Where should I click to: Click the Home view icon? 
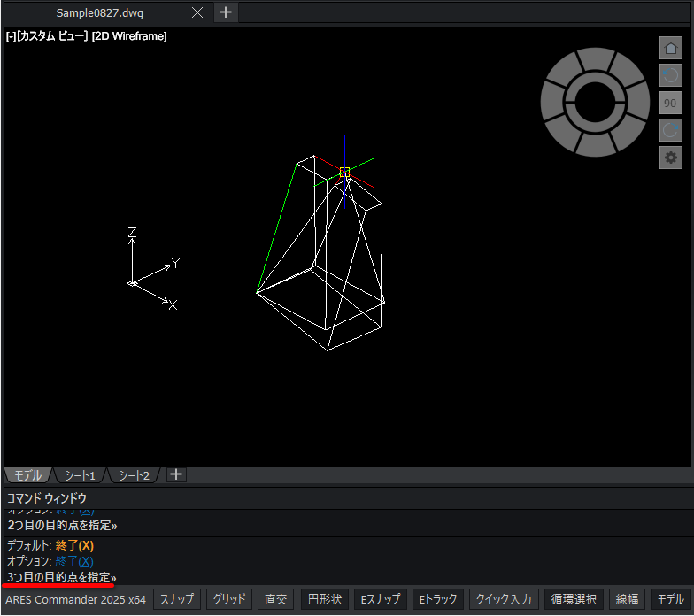click(671, 48)
